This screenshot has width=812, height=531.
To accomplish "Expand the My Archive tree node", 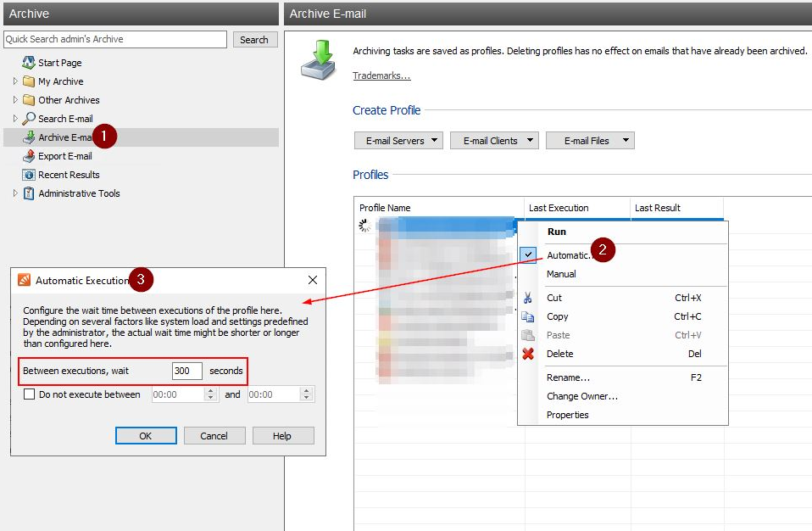I will pos(15,81).
